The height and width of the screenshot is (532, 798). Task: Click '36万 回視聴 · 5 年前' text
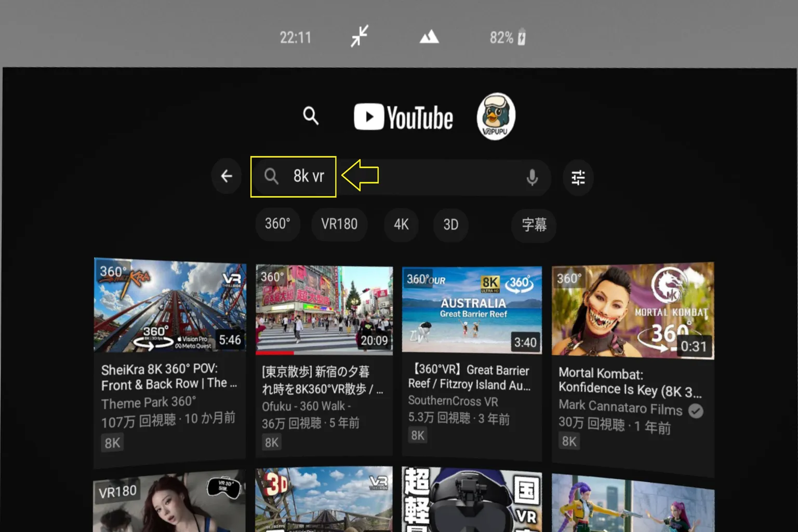[x=310, y=423]
